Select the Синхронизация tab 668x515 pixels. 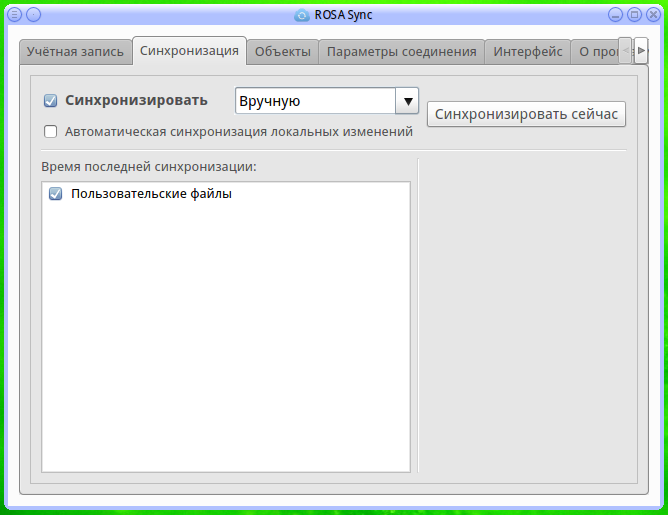tap(190, 51)
